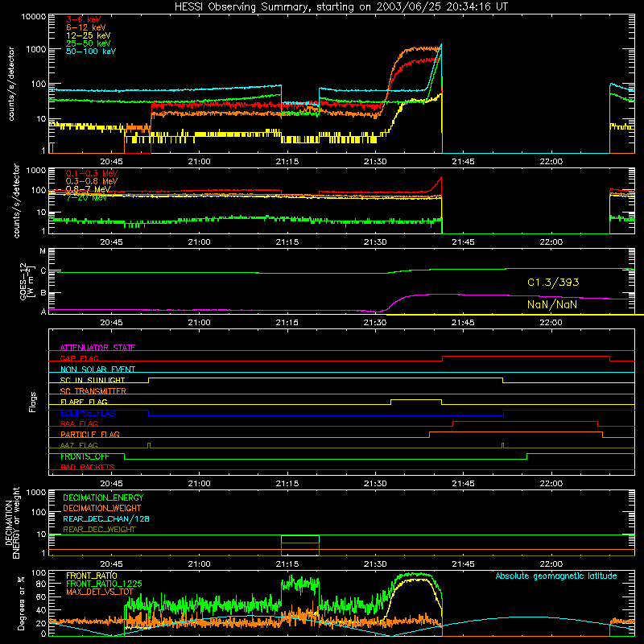Click the 20:45 tick label under the flags panel
Screen dimensions: 644x644
pos(111,484)
